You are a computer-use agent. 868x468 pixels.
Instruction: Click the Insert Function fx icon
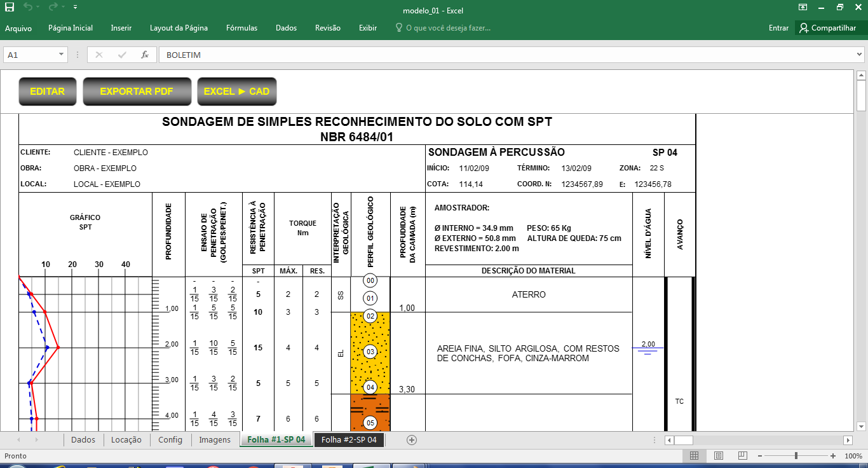point(145,55)
